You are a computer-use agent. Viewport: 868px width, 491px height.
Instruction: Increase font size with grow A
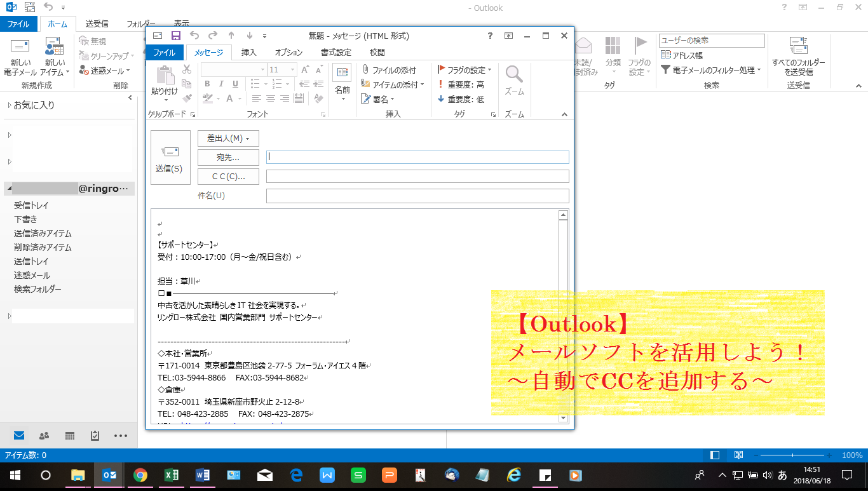(305, 69)
